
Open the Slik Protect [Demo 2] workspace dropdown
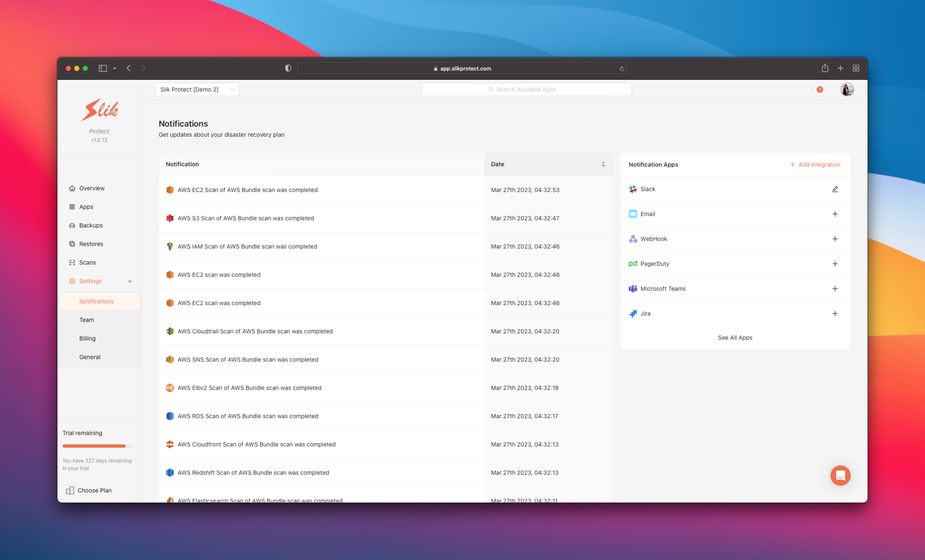click(x=197, y=89)
